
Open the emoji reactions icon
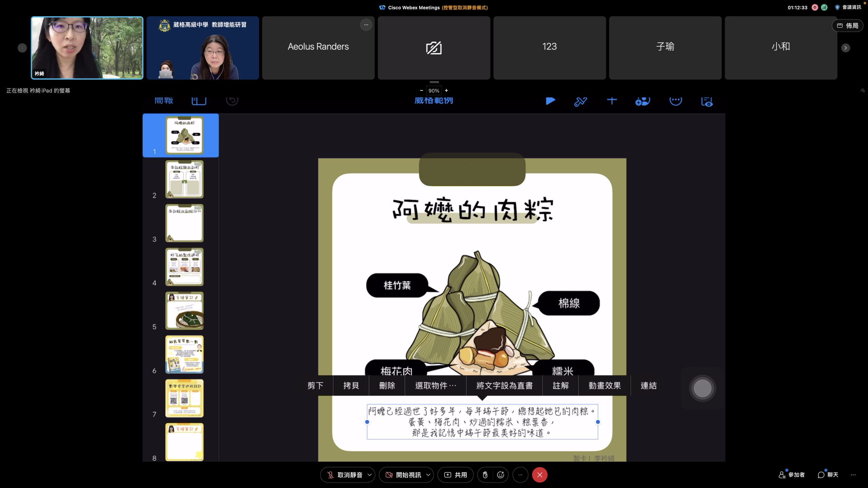pyautogui.click(x=500, y=475)
